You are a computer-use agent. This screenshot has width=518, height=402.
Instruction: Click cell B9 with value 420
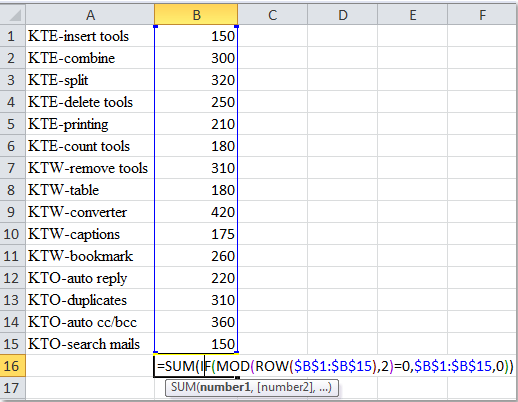click(x=196, y=212)
